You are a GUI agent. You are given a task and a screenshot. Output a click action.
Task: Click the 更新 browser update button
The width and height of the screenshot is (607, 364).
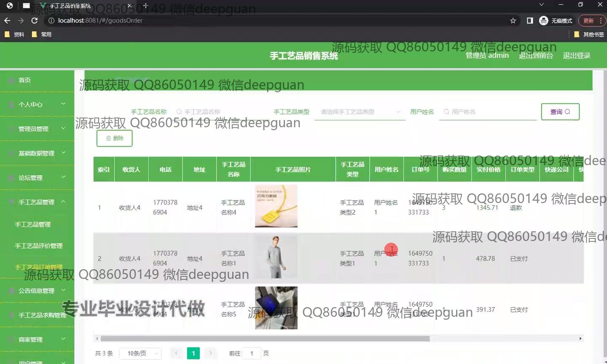(588, 21)
